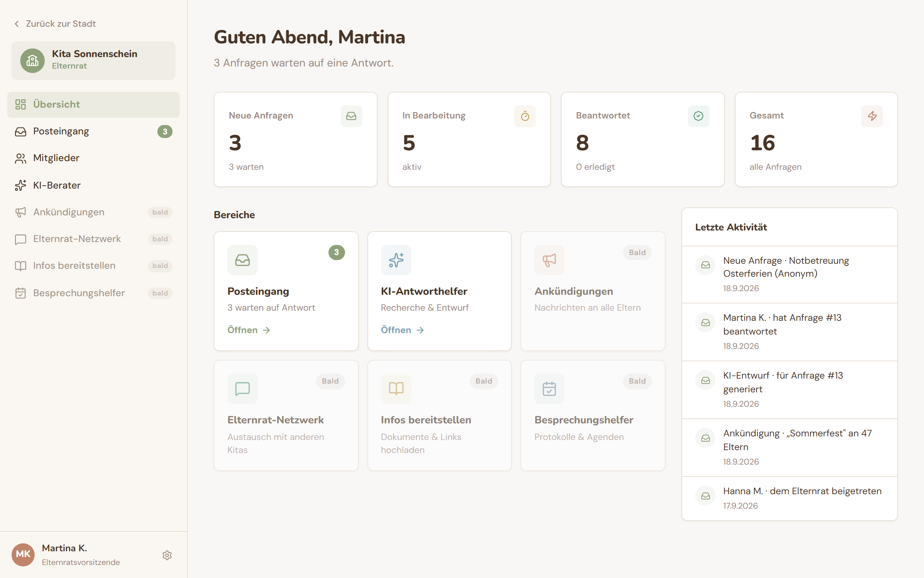Click the Ankündigungen tile megaphone icon
This screenshot has width=924, height=578.
coord(549,260)
